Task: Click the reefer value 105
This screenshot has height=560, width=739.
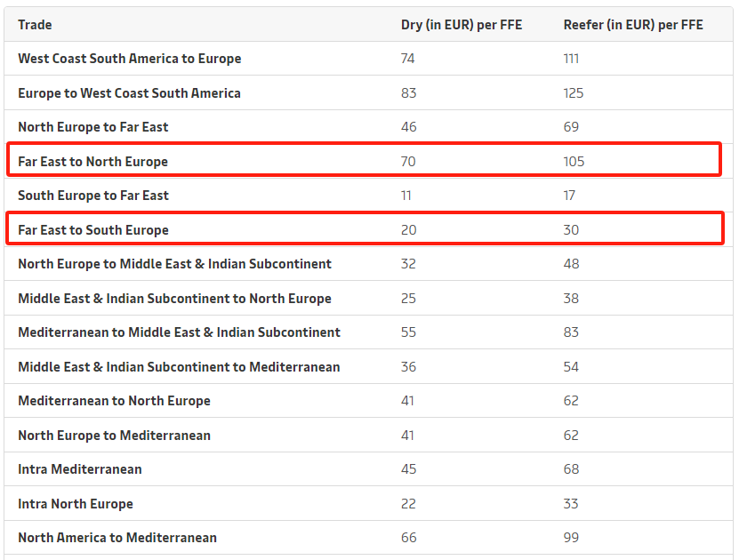Action: click(x=574, y=162)
